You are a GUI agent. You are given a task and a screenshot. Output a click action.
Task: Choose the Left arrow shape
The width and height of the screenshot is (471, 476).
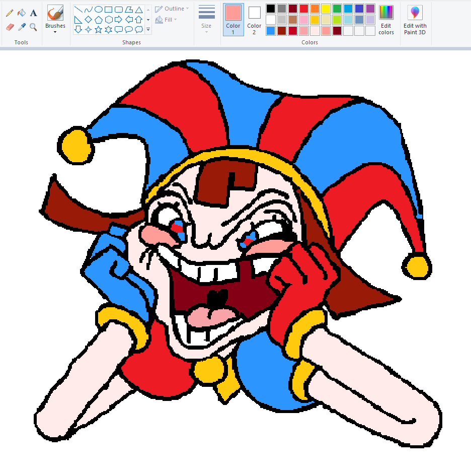point(129,20)
